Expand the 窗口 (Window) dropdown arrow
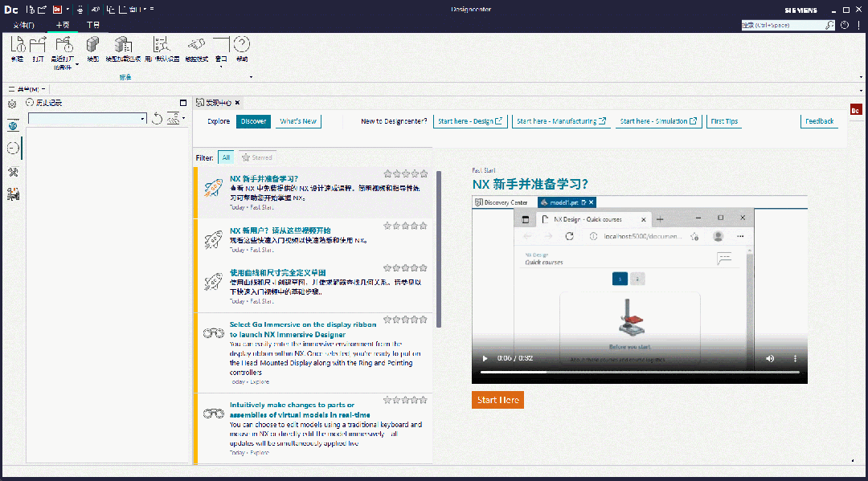This screenshot has height=481, width=868. (x=221, y=67)
